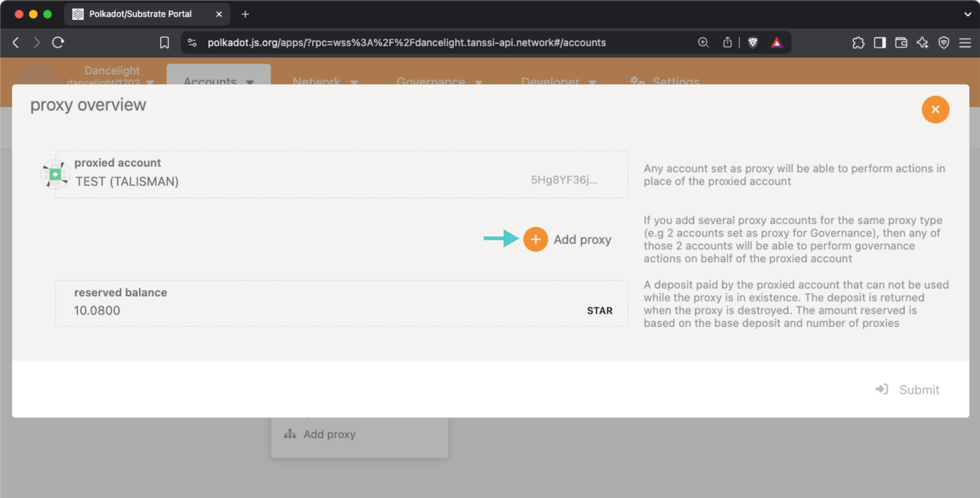Viewport: 980px width, 498px height.
Task: Open a new browser tab
Action: tap(245, 15)
